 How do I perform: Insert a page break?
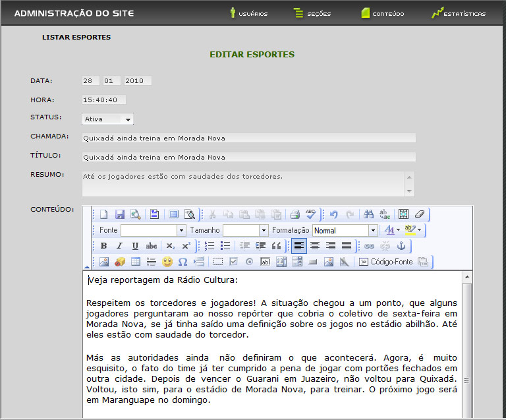(199, 262)
